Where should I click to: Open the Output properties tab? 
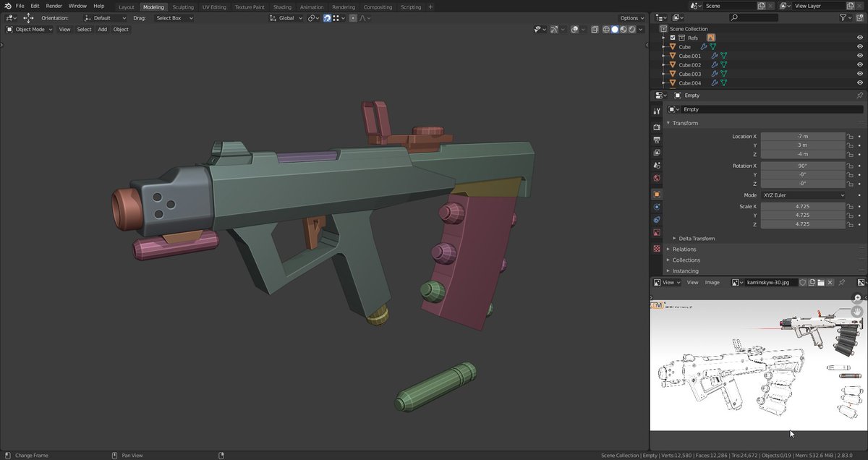pyautogui.click(x=657, y=140)
